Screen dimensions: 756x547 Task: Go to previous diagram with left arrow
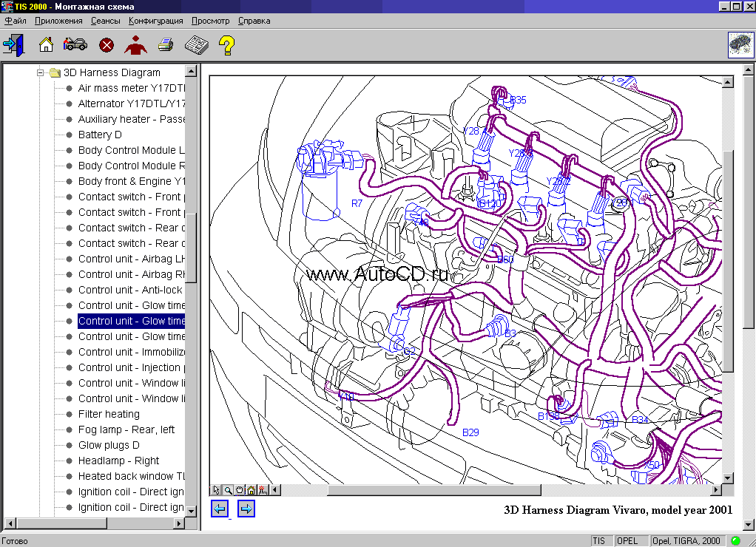click(220, 509)
